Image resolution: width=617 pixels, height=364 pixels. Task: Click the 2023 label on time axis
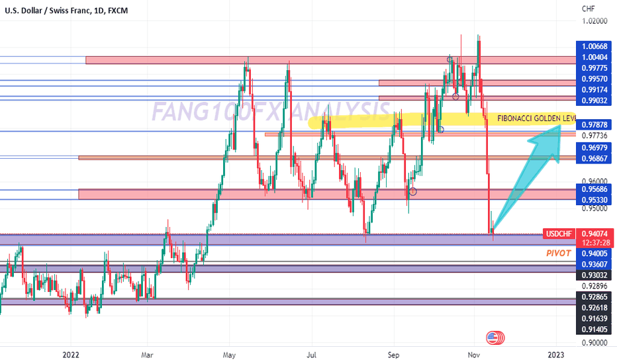pyautogui.click(x=555, y=355)
